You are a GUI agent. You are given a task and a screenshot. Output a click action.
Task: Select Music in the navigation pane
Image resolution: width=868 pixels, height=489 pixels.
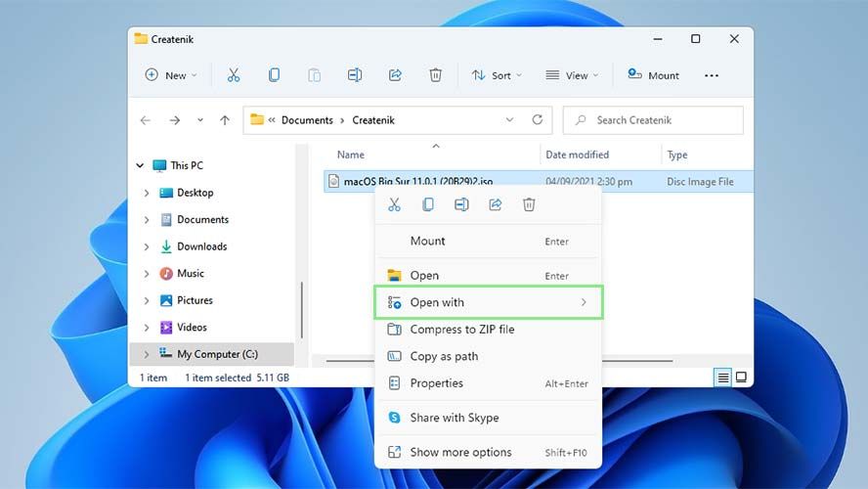(x=191, y=274)
